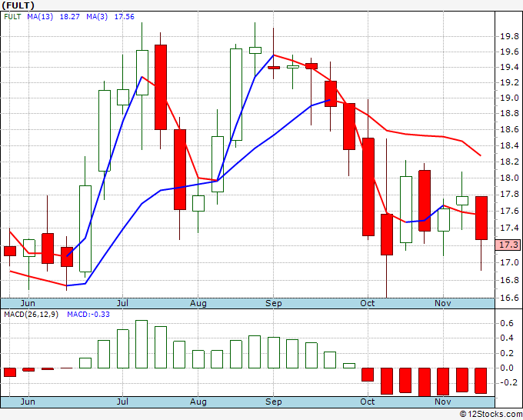Screen dimensions: 523x420
Task: Click the 0.6 MACD axis label
Action: pyautogui.click(x=507, y=323)
